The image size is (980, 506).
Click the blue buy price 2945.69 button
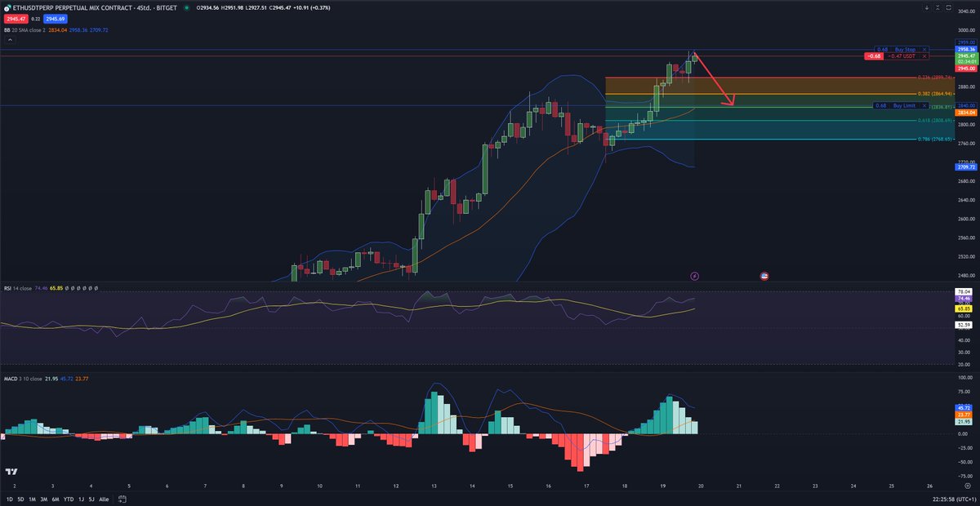coord(55,17)
